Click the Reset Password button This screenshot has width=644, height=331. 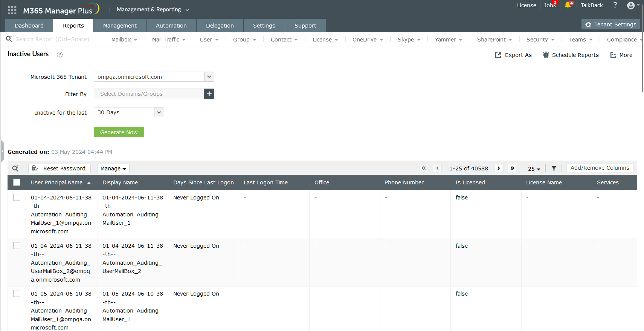click(x=60, y=169)
